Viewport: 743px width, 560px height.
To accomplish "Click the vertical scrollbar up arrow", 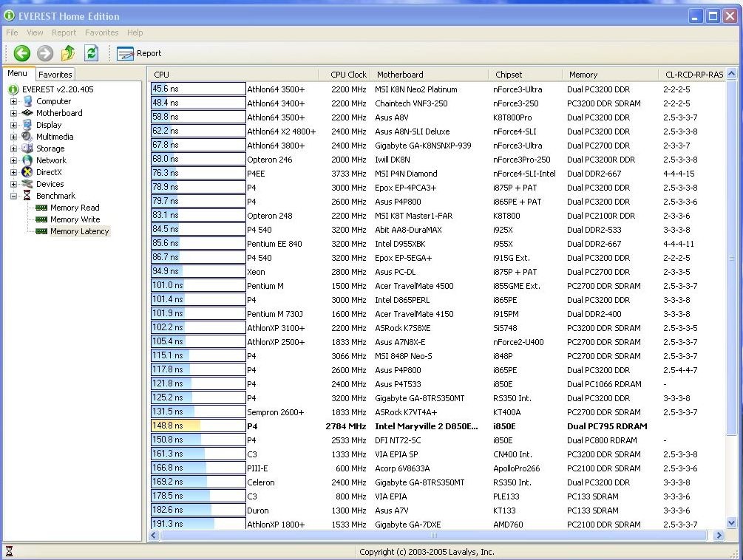I will click(x=732, y=74).
